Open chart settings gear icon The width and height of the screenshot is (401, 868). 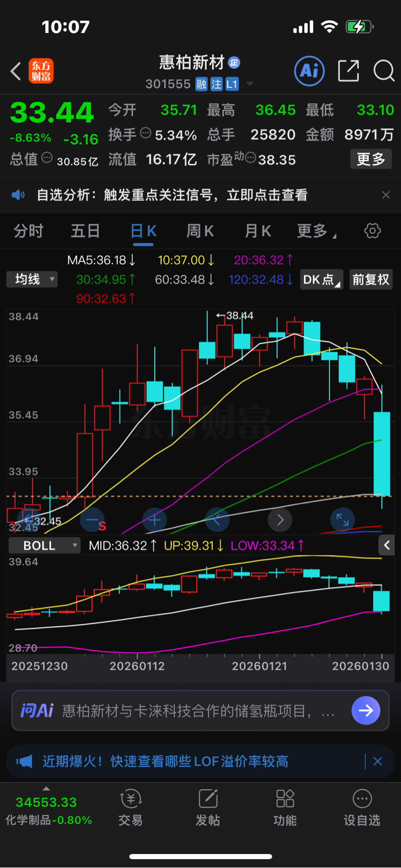click(x=372, y=231)
